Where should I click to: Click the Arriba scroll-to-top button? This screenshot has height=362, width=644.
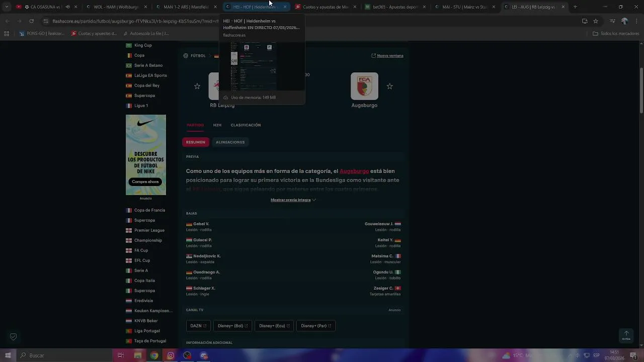pyautogui.click(x=626, y=335)
